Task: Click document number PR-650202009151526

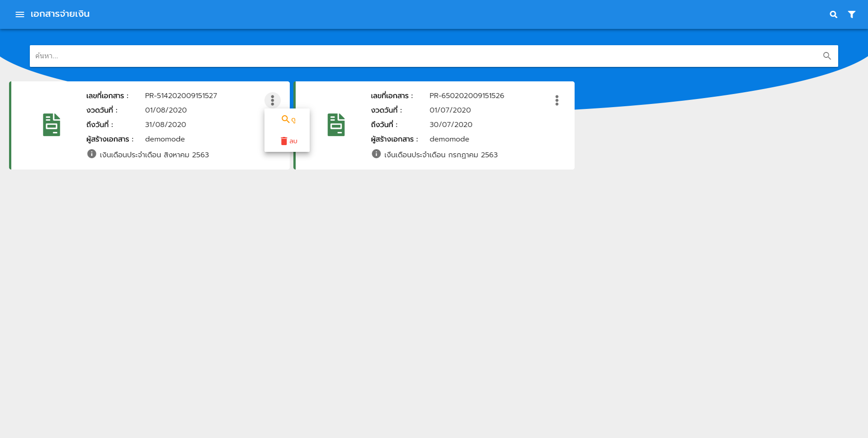Action: pyautogui.click(x=467, y=96)
